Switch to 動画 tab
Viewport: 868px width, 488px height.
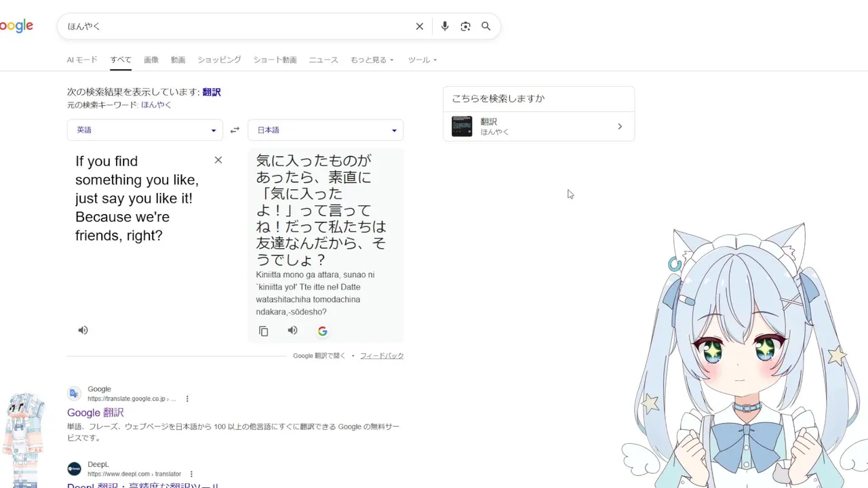pos(178,60)
